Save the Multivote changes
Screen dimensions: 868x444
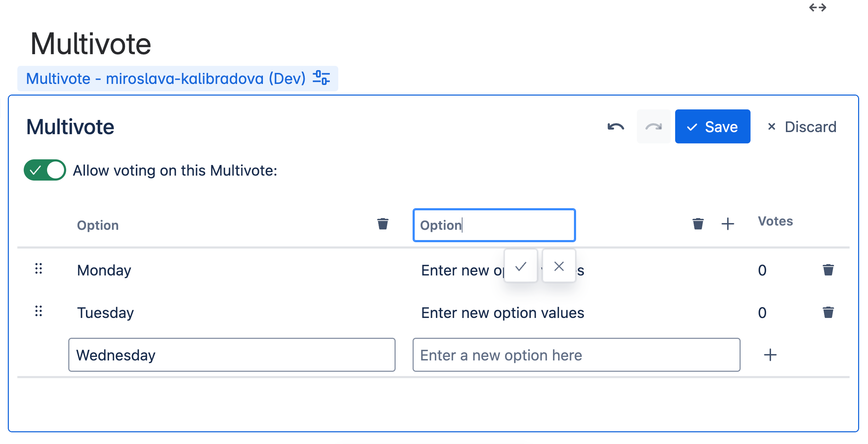[712, 127]
